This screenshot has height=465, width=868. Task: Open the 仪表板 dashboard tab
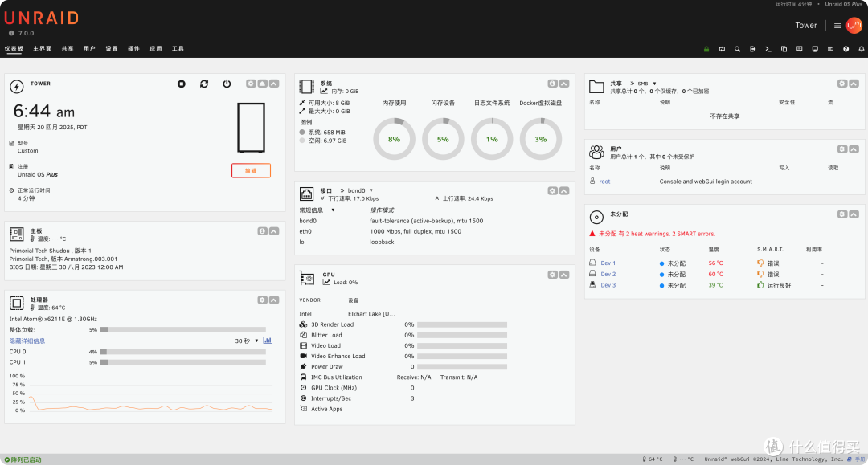[14, 49]
